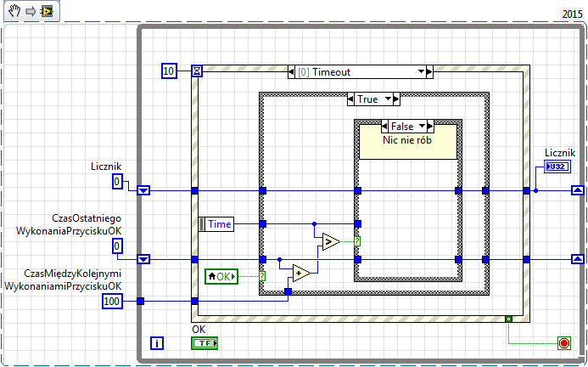Click the Add function node
588x367 pixels.
click(x=301, y=273)
